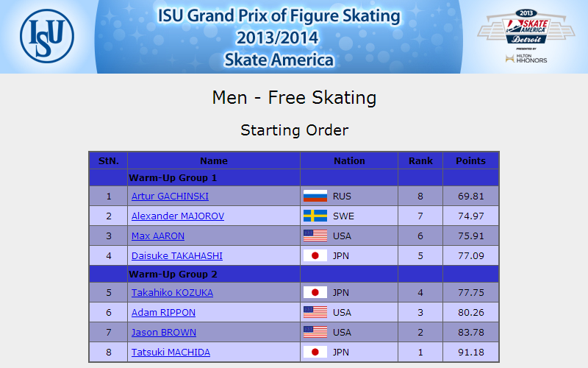This screenshot has width=588, height=368.
Task: Click the ISU Grand Prix banner title
Action: click(x=279, y=38)
